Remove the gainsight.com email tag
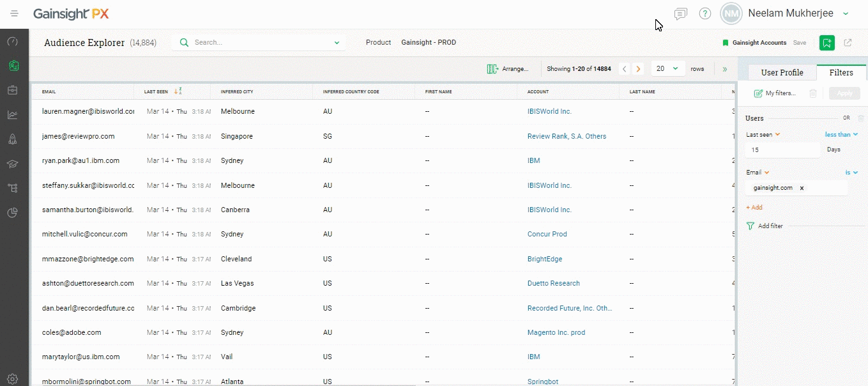The height and width of the screenshot is (386, 868). point(802,188)
